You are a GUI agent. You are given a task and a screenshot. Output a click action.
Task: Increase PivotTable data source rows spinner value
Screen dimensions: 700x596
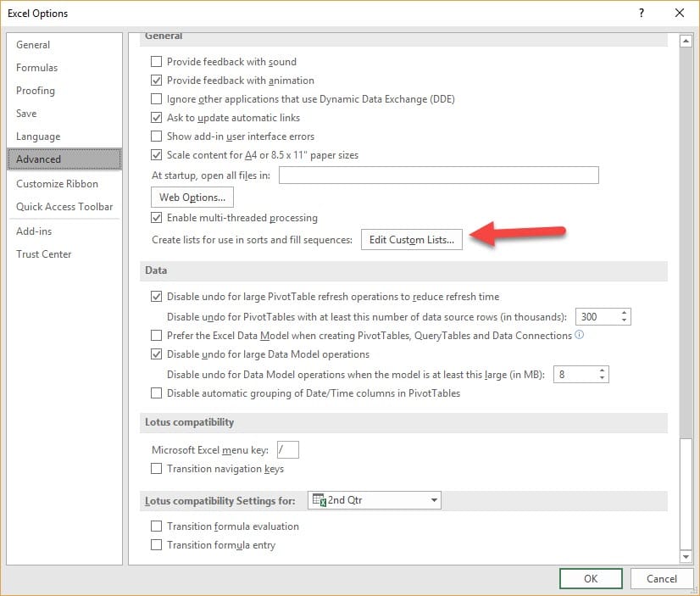[625, 312]
